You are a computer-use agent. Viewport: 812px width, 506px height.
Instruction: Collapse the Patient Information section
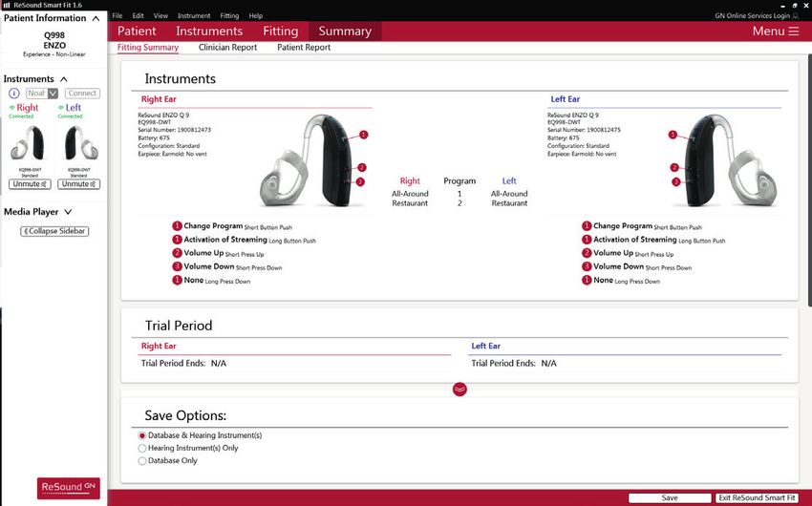[96, 19]
